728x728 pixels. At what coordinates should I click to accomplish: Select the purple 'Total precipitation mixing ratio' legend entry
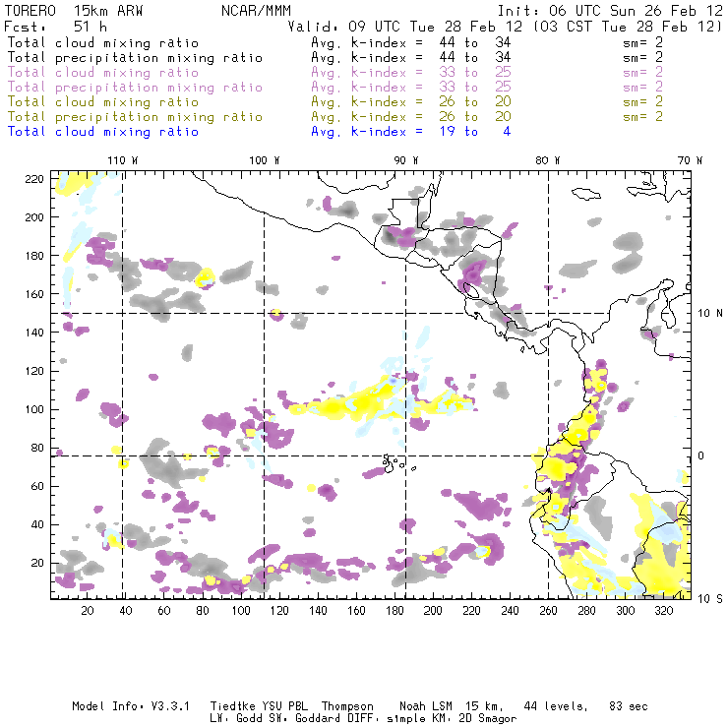click(135, 88)
